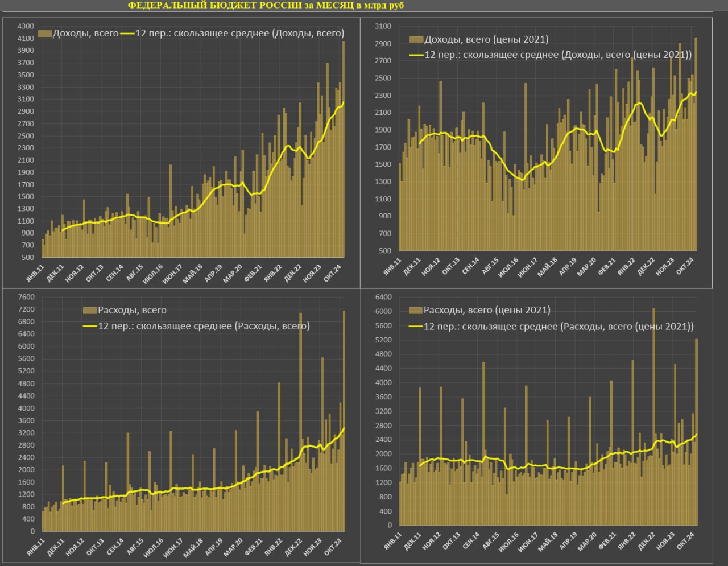This screenshot has height=566, width=728.
Task: Click gold swatch beside 'Расходы, всего' in bottom-left legend
Action: pos(90,310)
